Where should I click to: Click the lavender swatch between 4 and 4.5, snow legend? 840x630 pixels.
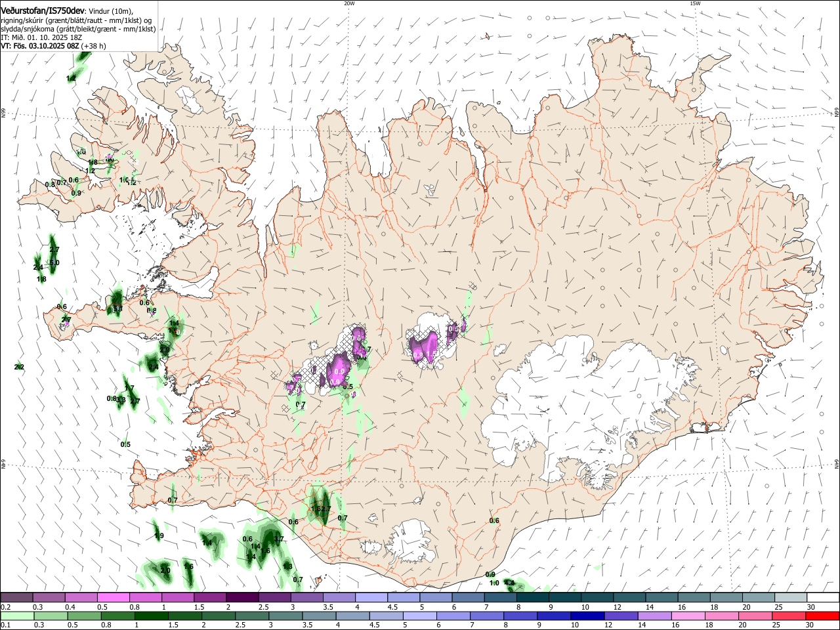click(371, 598)
